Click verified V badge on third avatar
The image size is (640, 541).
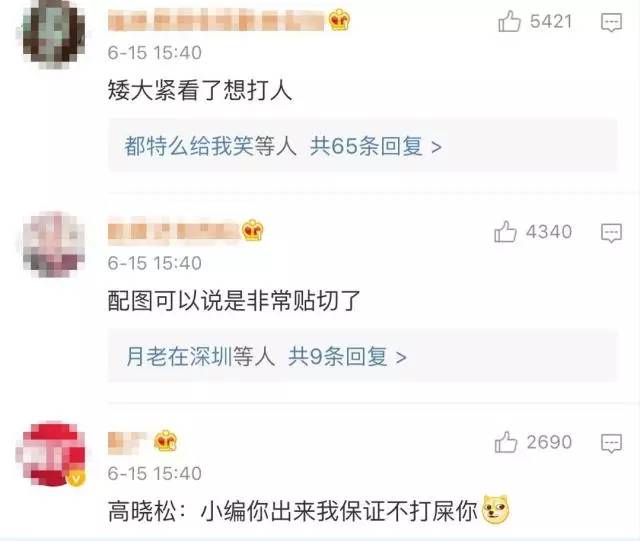76,477
